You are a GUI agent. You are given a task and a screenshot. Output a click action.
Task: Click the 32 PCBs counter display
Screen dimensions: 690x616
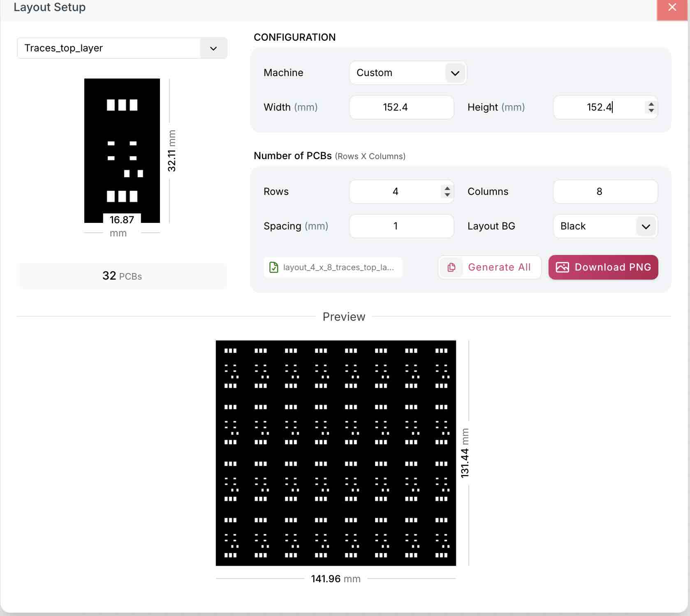tap(122, 276)
